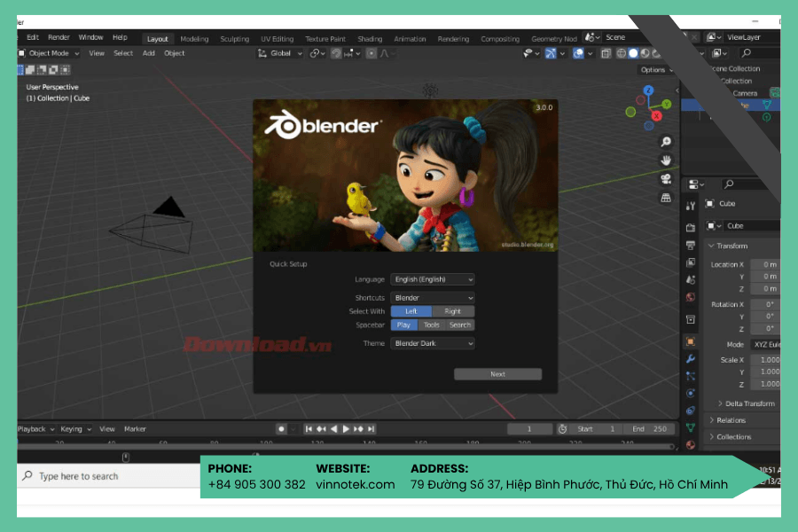Toggle the viewport overlays button

[578, 53]
